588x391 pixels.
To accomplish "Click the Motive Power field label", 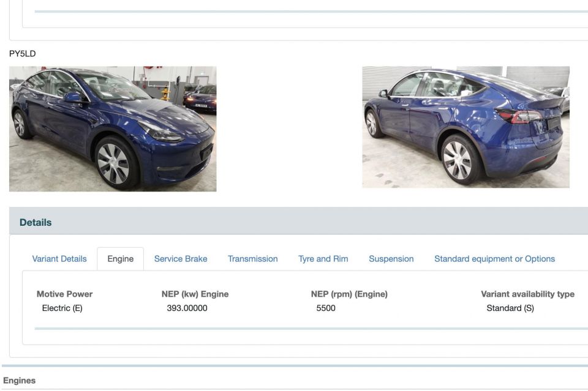I will tap(64, 294).
